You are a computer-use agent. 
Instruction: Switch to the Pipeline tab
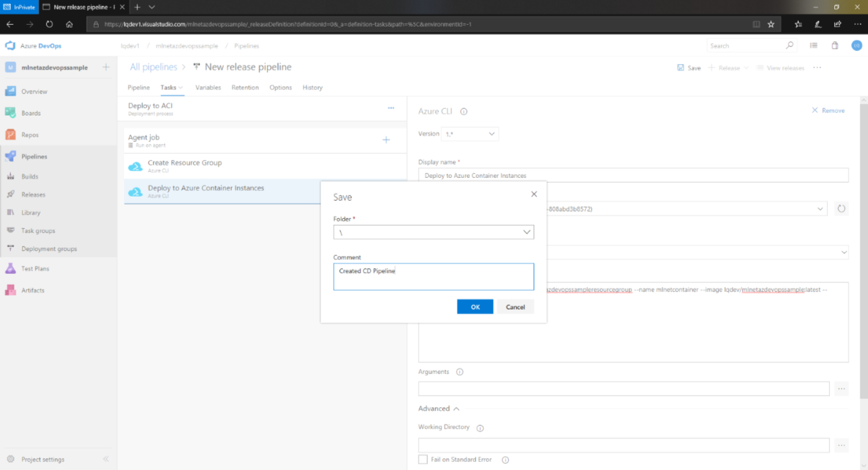139,87
